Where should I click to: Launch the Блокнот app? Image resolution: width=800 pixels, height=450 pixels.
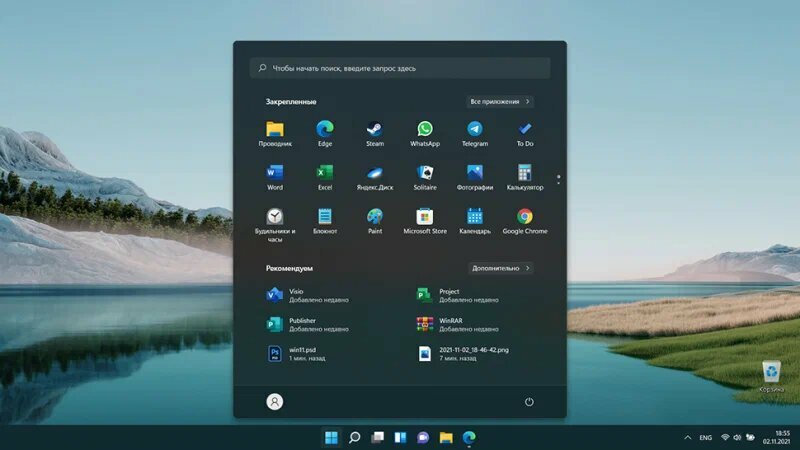[x=324, y=221]
